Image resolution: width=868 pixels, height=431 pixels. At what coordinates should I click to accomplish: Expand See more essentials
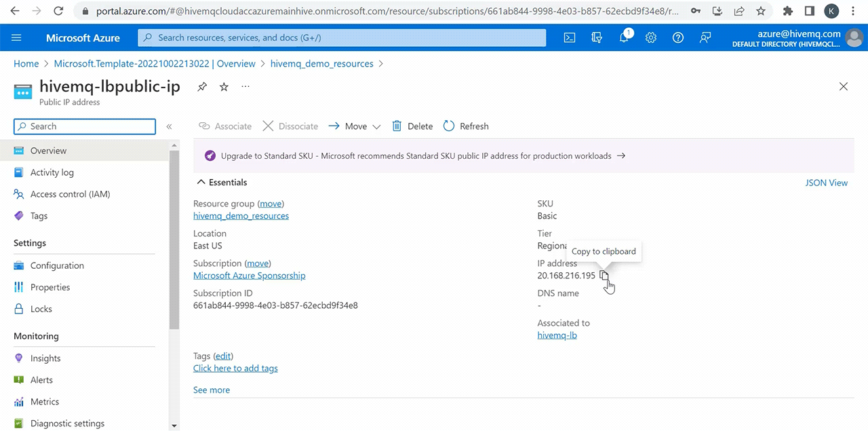(x=212, y=390)
